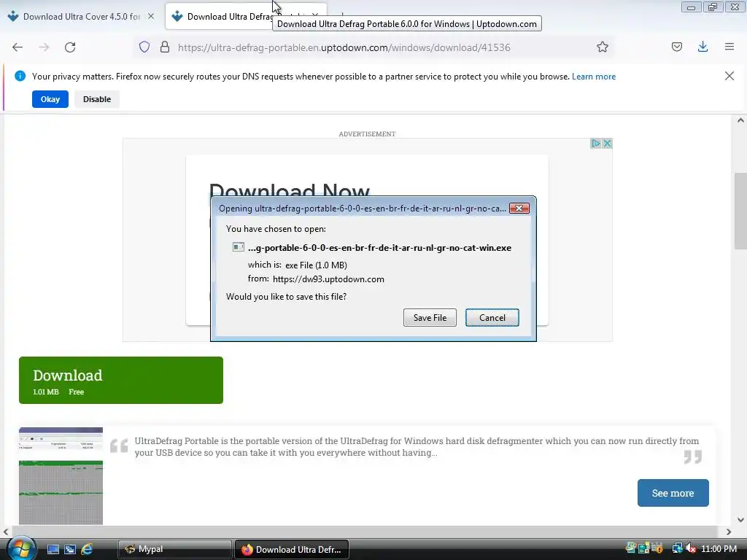The image size is (747, 560).
Task: Reload the current page
Action: (x=70, y=47)
